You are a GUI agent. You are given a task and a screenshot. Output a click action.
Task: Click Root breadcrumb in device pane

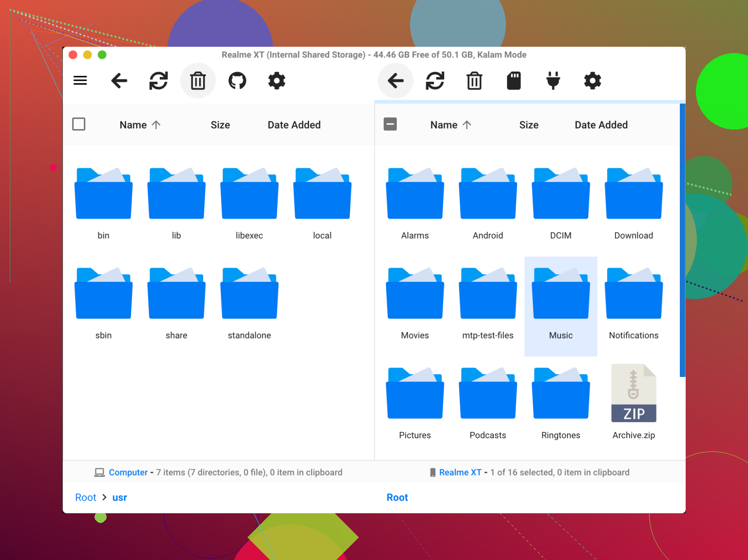click(x=397, y=498)
